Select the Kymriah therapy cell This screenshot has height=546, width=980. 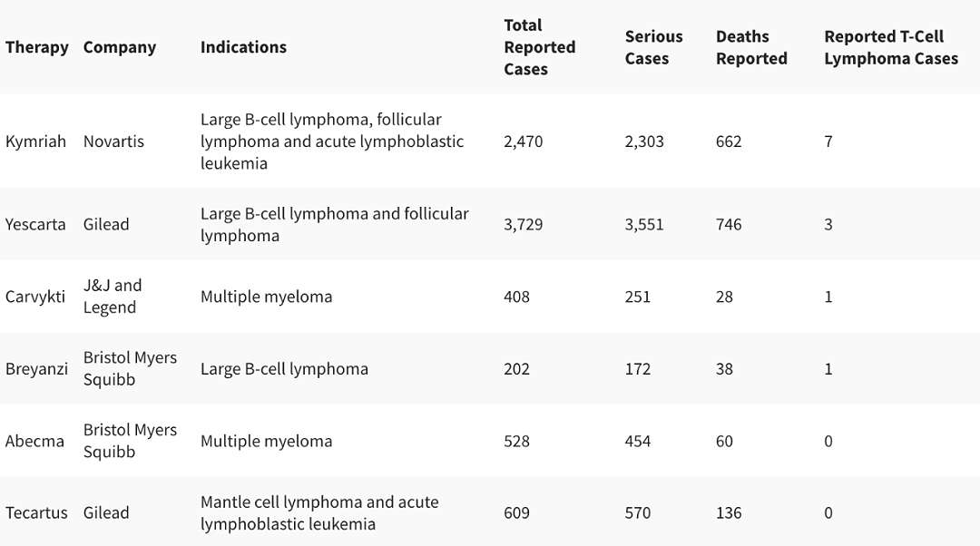pyautogui.click(x=35, y=141)
